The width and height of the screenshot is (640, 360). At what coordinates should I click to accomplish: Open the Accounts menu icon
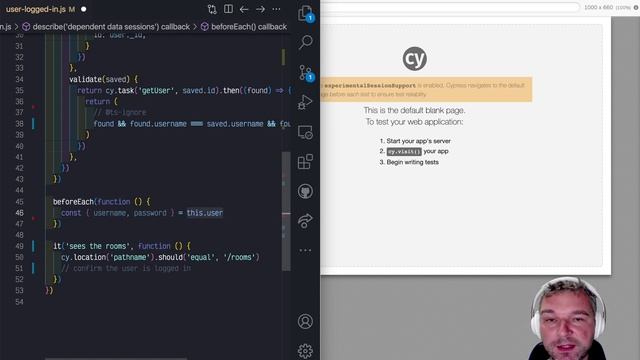pos(305,322)
